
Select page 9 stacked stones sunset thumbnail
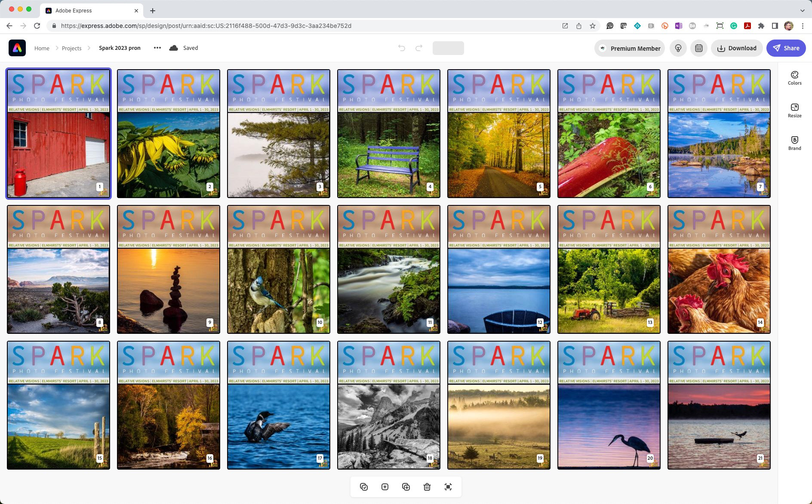pyautogui.click(x=169, y=269)
